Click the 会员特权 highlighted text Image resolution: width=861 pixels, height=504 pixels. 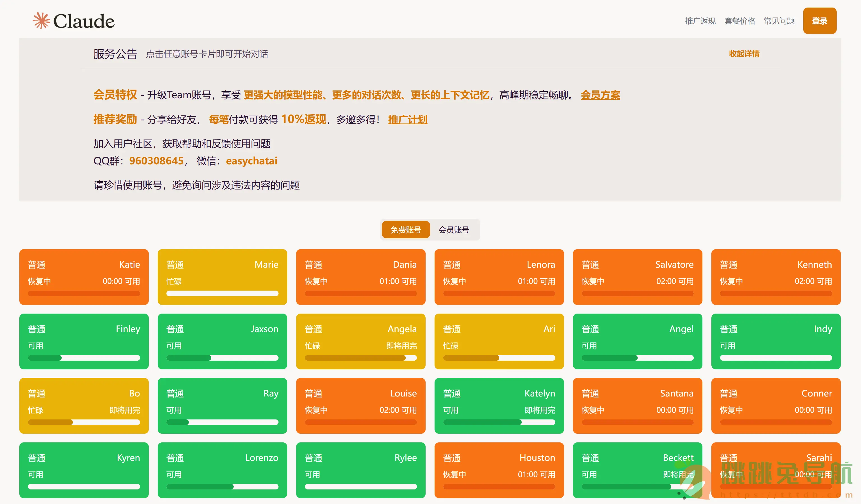point(115,95)
